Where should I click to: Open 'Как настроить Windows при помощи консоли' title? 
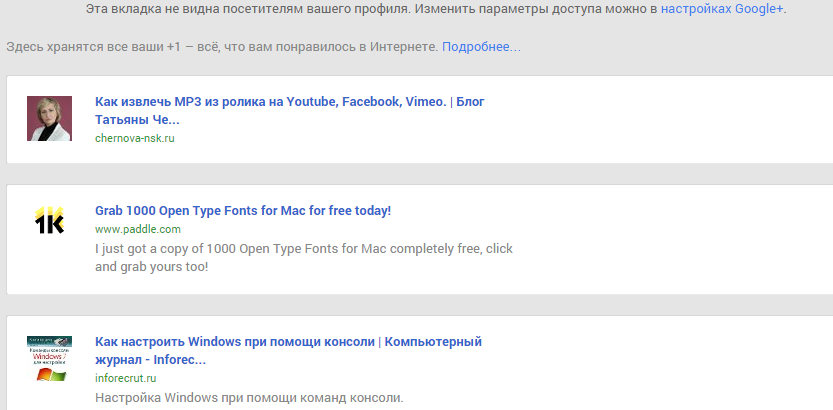click(x=288, y=351)
